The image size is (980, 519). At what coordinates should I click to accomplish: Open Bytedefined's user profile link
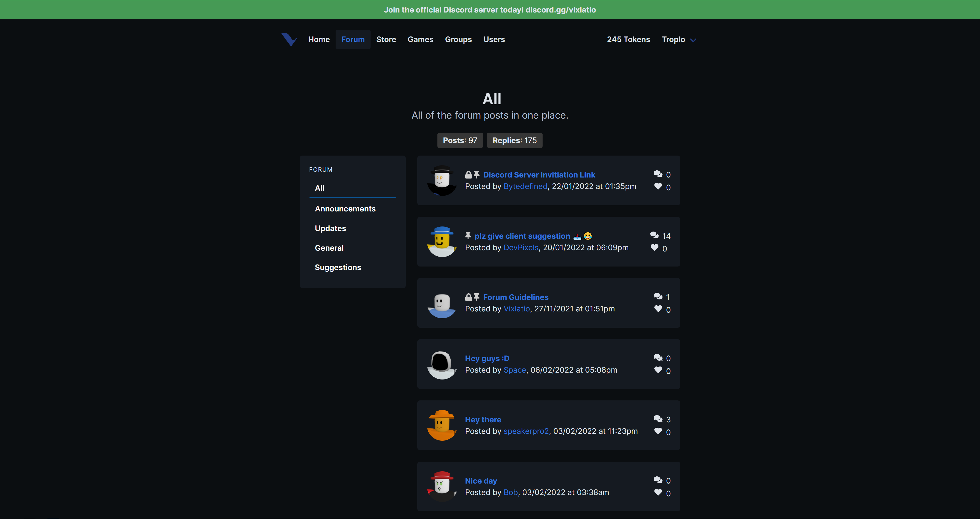(525, 186)
